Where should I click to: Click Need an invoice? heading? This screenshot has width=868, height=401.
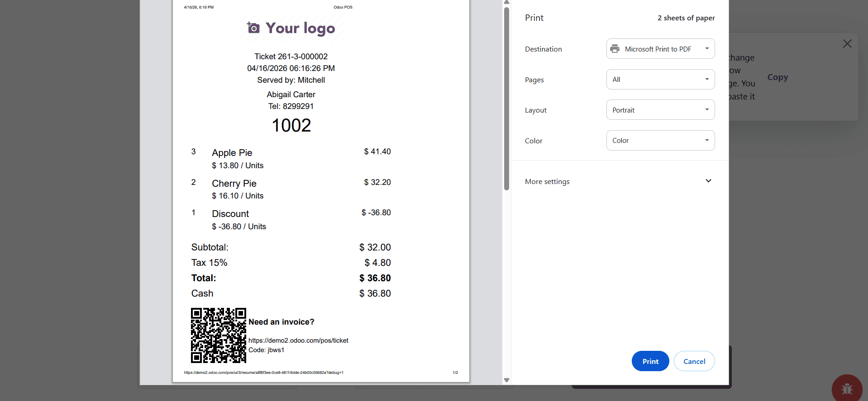[x=281, y=322]
